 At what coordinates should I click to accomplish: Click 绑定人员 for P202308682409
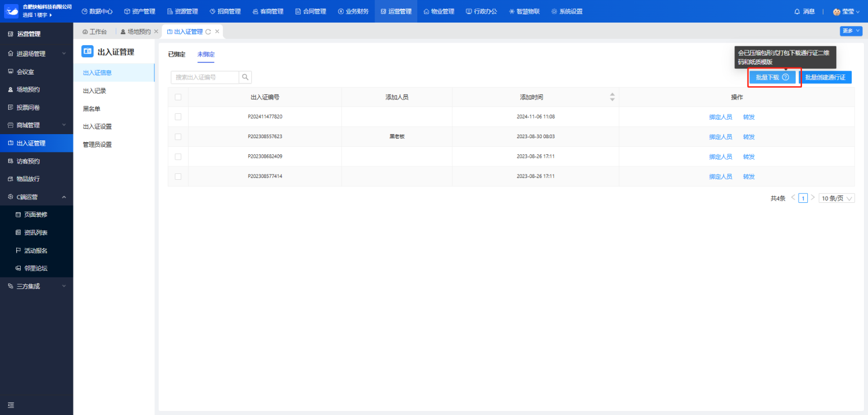tap(720, 157)
